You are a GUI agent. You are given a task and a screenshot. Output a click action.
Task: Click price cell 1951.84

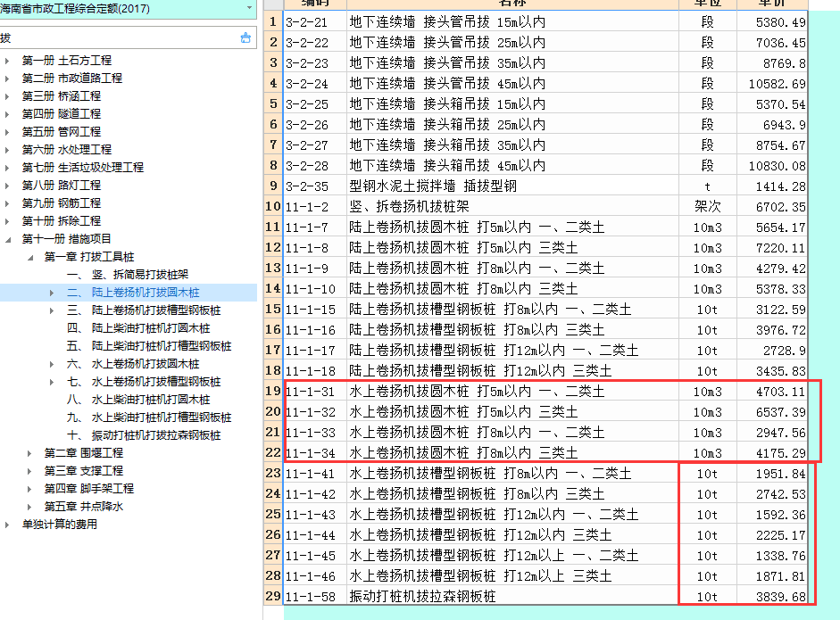[x=772, y=474]
